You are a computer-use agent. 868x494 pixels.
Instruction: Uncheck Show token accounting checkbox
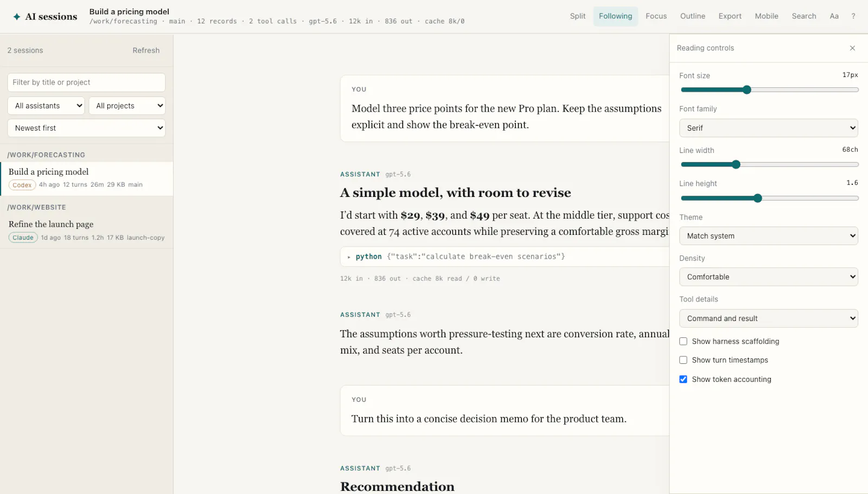(683, 380)
